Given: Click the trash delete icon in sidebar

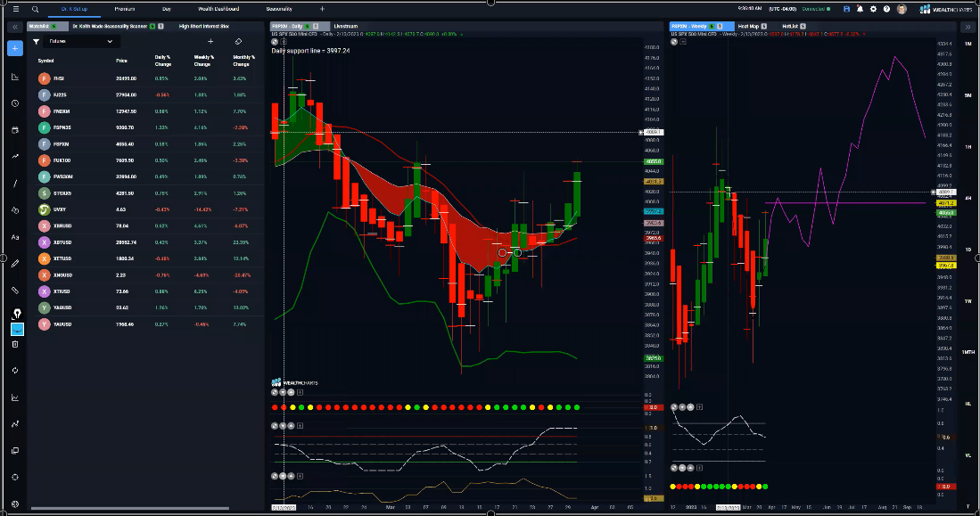Looking at the screenshot, I should (x=15, y=344).
